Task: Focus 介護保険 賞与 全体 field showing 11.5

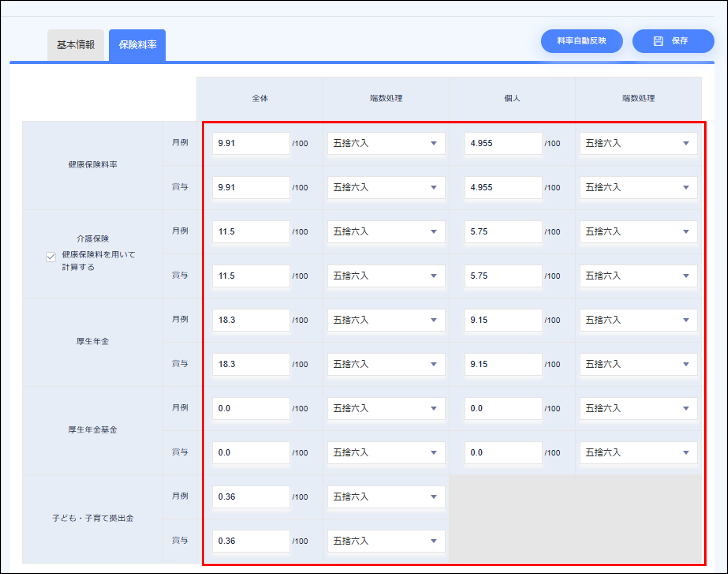Action: pos(251,276)
